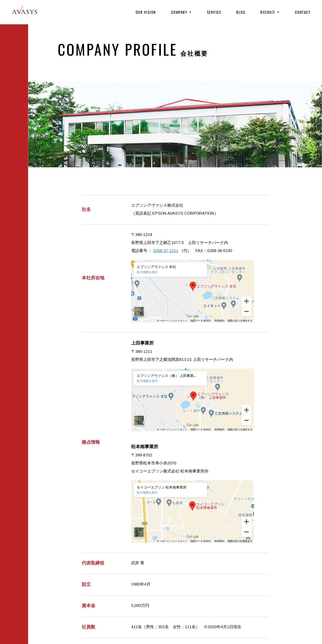Click 三友情報システム pin on headquarters map
The width and height of the screenshot is (322, 644).
click(233, 304)
